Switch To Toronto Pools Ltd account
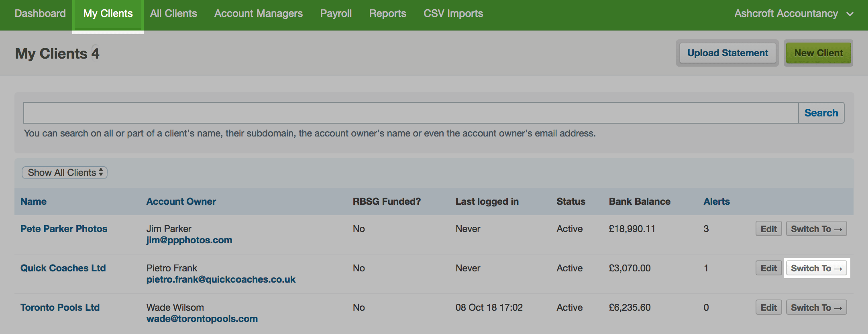 [816, 308]
